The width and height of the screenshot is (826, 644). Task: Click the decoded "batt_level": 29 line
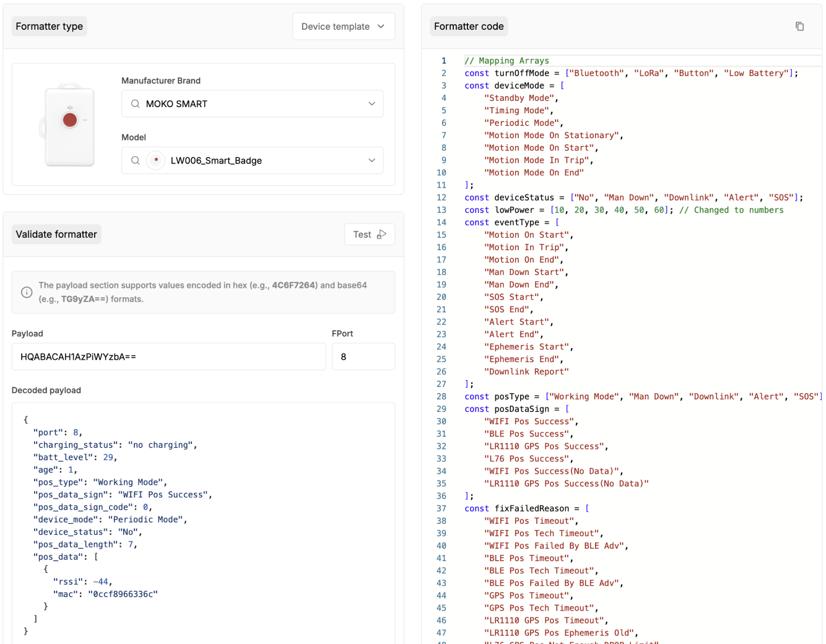pos(75,457)
